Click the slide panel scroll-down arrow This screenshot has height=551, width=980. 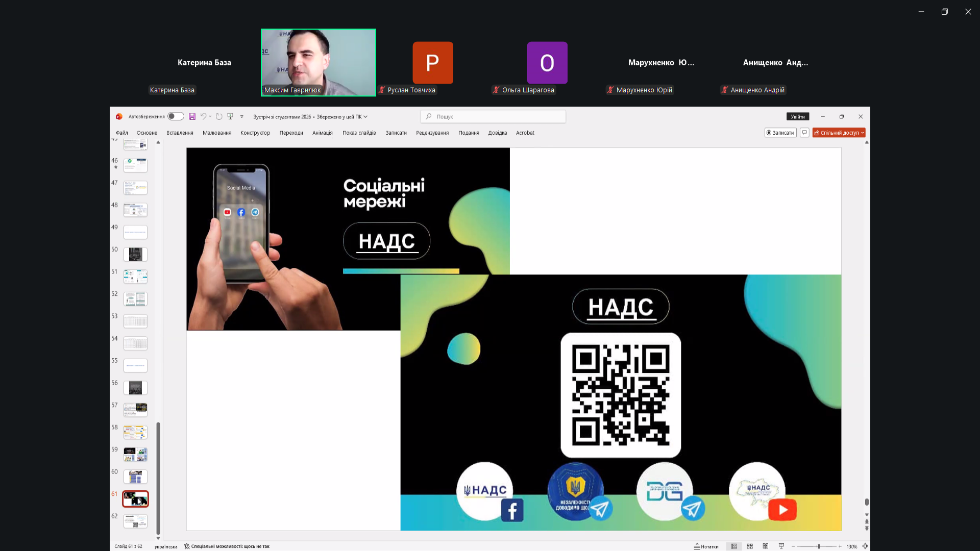point(158,538)
